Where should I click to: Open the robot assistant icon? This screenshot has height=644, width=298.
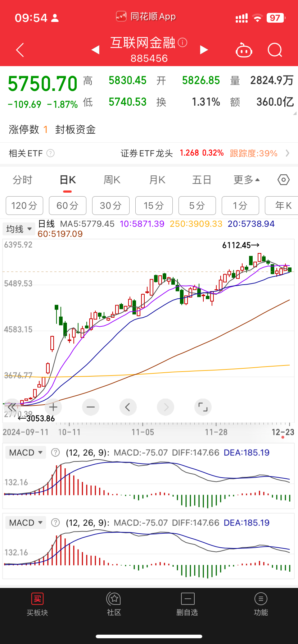click(244, 50)
